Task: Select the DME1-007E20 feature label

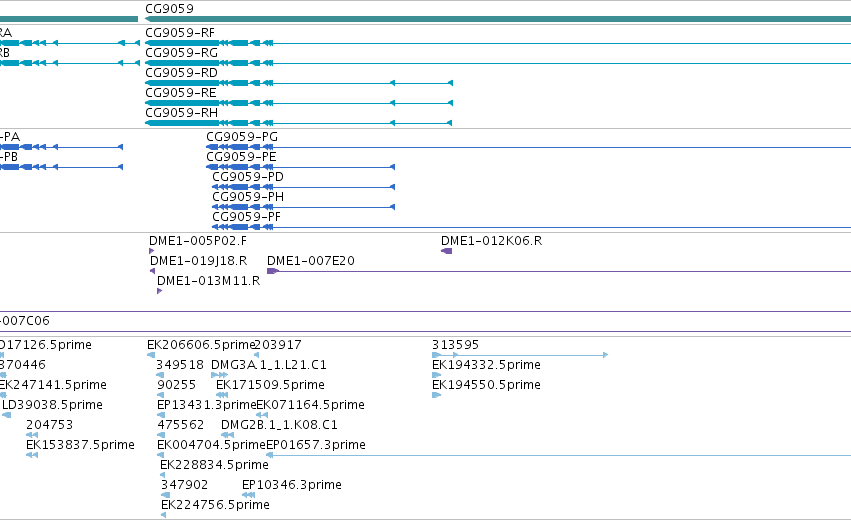Action: click(x=311, y=261)
